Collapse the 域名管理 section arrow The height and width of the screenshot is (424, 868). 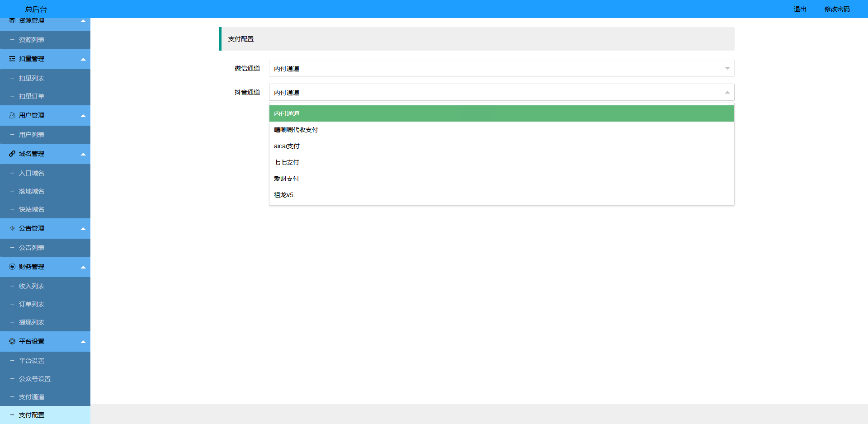click(x=83, y=154)
